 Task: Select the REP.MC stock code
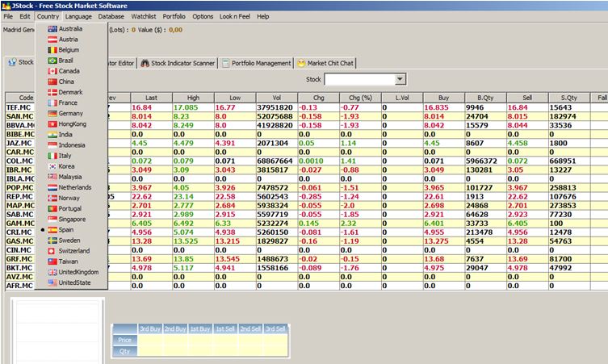coord(19,197)
